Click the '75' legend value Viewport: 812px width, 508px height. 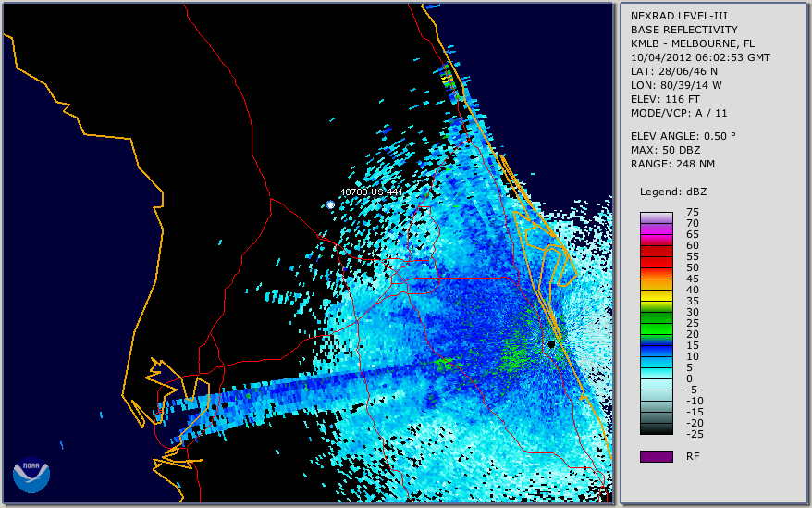click(693, 212)
